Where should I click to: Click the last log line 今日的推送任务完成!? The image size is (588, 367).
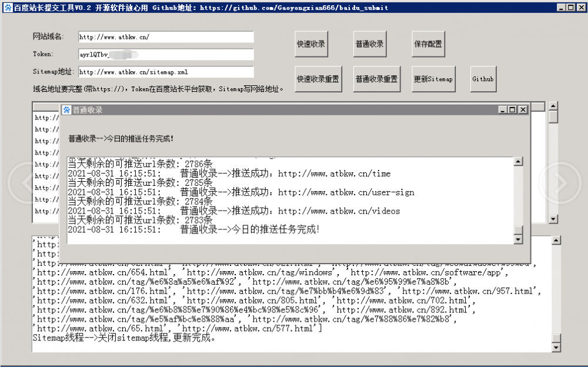pos(193,229)
